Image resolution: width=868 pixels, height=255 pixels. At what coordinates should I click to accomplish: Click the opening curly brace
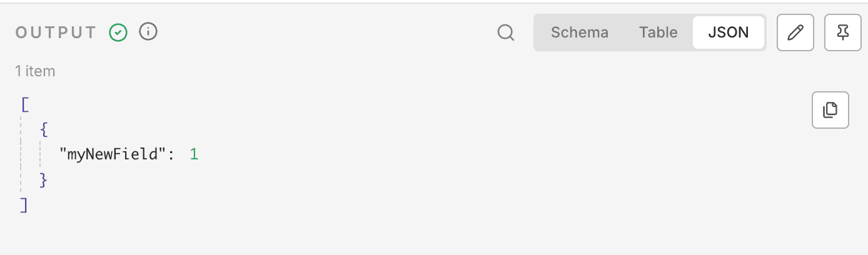click(x=44, y=129)
